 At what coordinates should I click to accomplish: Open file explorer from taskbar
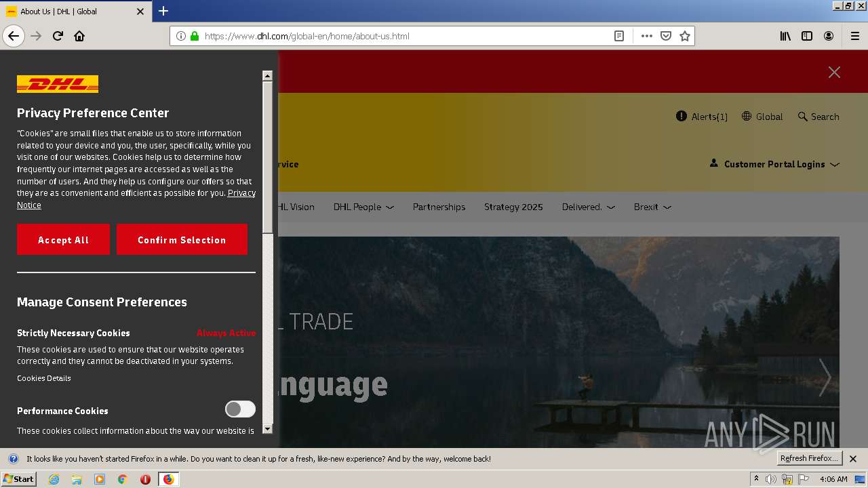click(x=77, y=479)
